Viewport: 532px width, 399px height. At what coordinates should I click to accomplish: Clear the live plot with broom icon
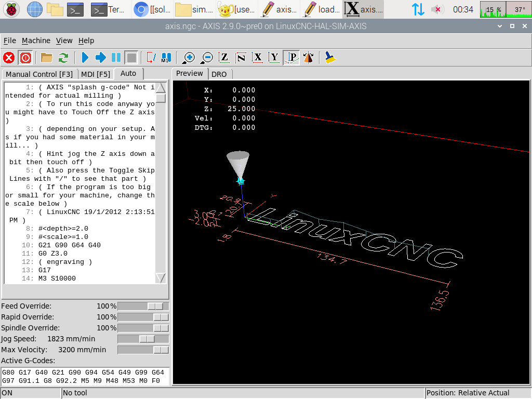tap(330, 58)
